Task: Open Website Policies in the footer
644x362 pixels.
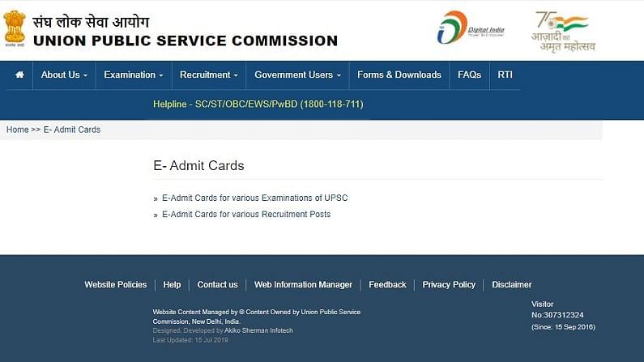Action: pos(116,284)
